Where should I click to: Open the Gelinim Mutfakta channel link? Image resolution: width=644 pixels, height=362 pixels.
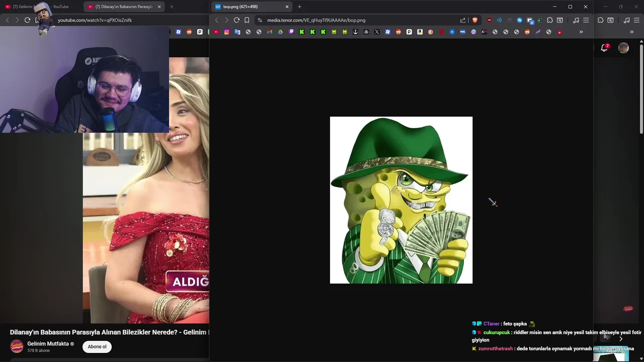(x=48, y=344)
